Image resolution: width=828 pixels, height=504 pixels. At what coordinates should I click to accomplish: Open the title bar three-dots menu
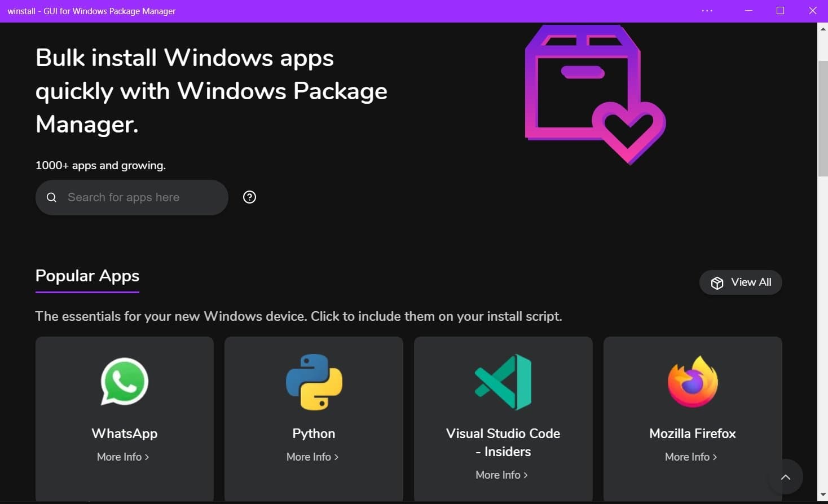click(x=707, y=11)
